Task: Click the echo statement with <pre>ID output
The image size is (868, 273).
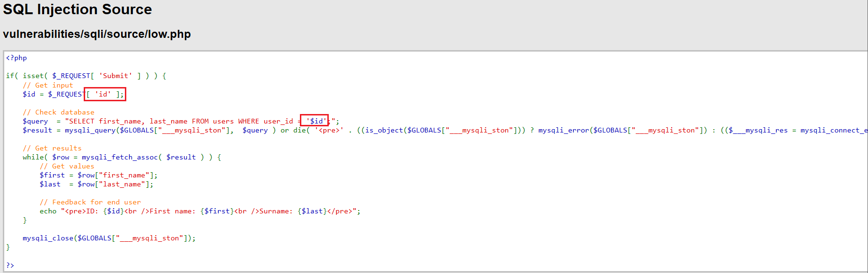Action: pyautogui.click(x=200, y=211)
